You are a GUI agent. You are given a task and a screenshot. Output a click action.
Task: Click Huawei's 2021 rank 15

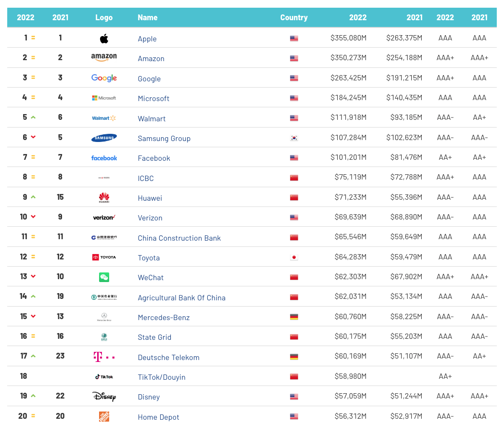tap(60, 197)
